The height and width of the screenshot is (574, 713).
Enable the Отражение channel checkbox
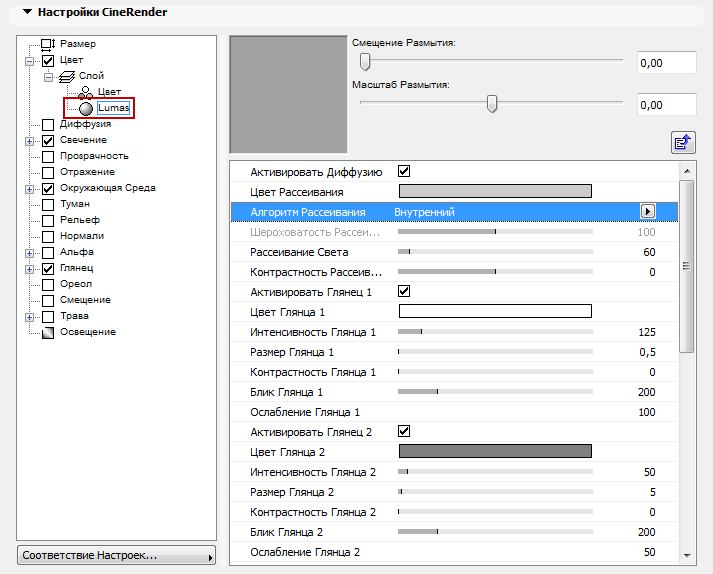point(48,172)
